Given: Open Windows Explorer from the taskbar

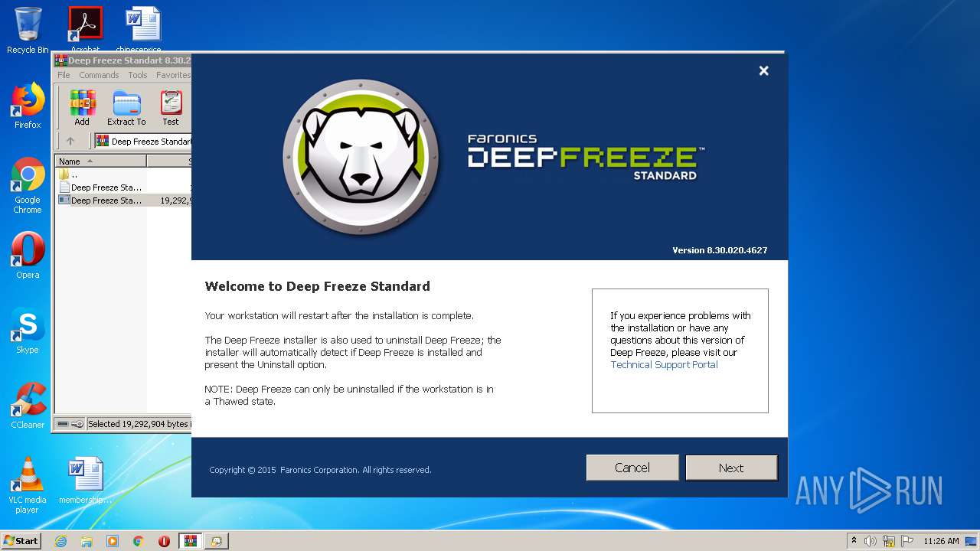Looking at the screenshot, I should click(87, 541).
